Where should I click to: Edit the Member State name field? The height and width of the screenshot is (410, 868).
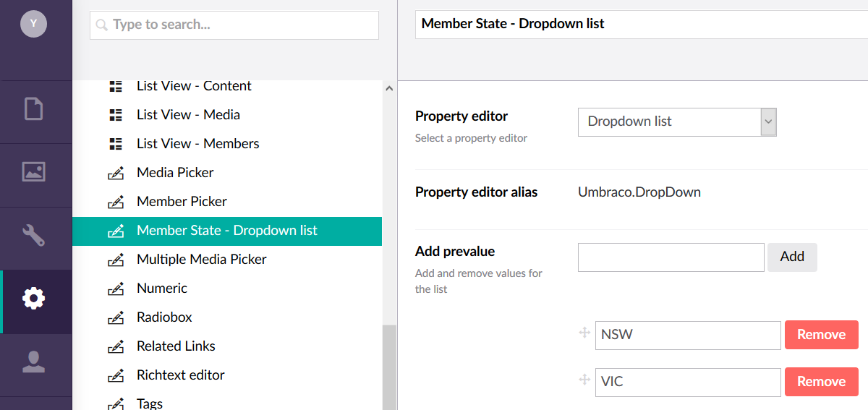pos(642,24)
